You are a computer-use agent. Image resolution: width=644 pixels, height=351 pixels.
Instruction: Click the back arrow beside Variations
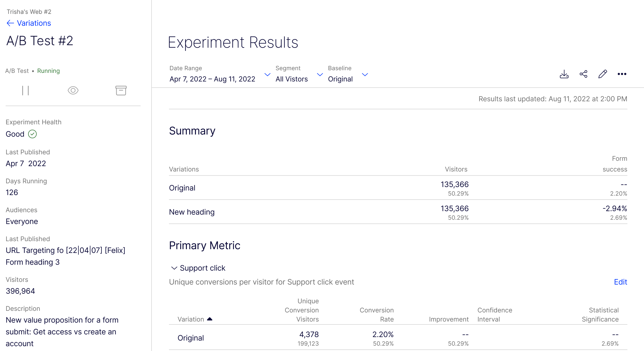tap(10, 23)
